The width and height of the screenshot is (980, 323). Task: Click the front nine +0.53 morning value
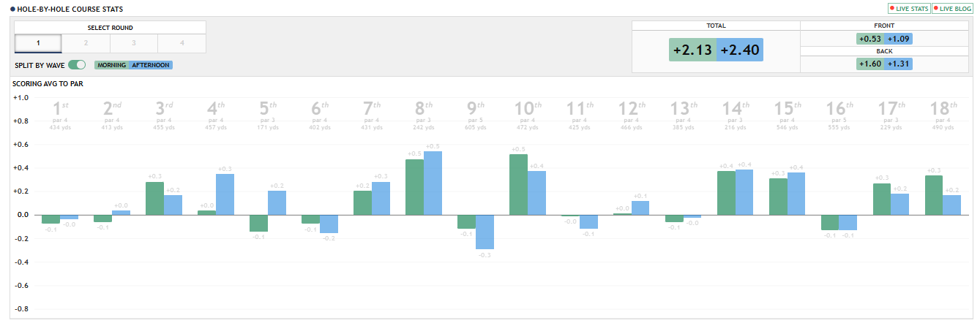point(870,39)
